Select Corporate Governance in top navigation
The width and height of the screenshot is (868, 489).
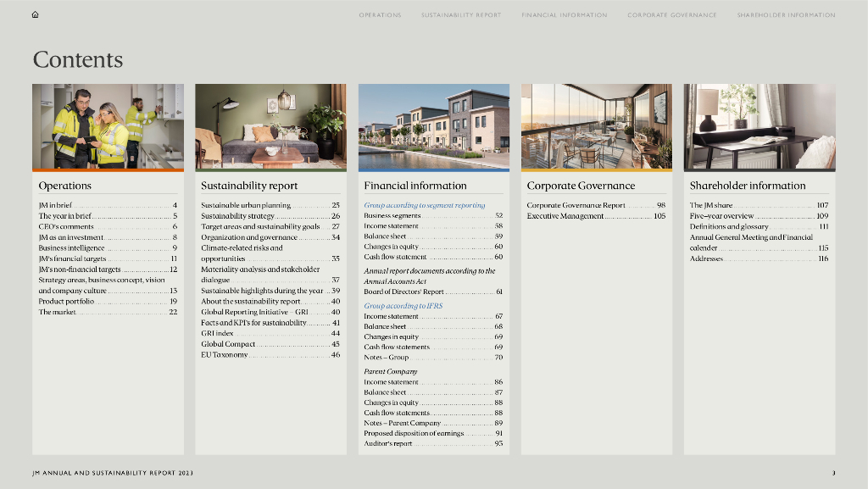(671, 15)
